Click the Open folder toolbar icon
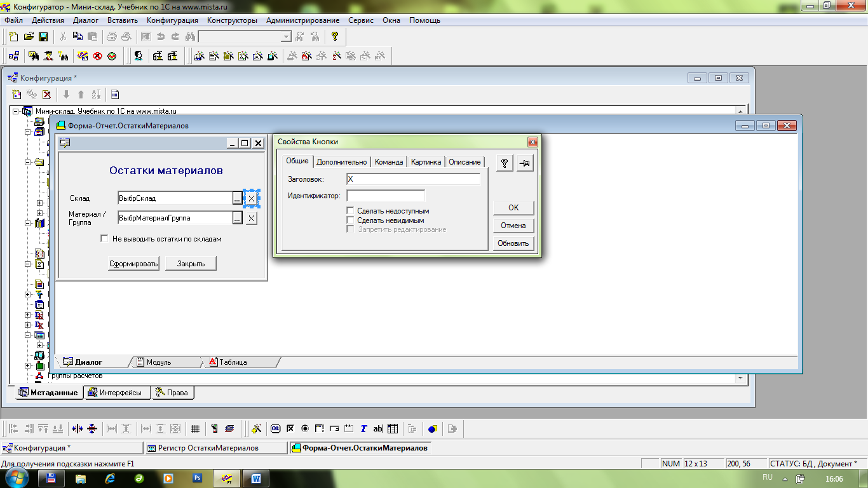This screenshot has height=488, width=868. click(29, 37)
